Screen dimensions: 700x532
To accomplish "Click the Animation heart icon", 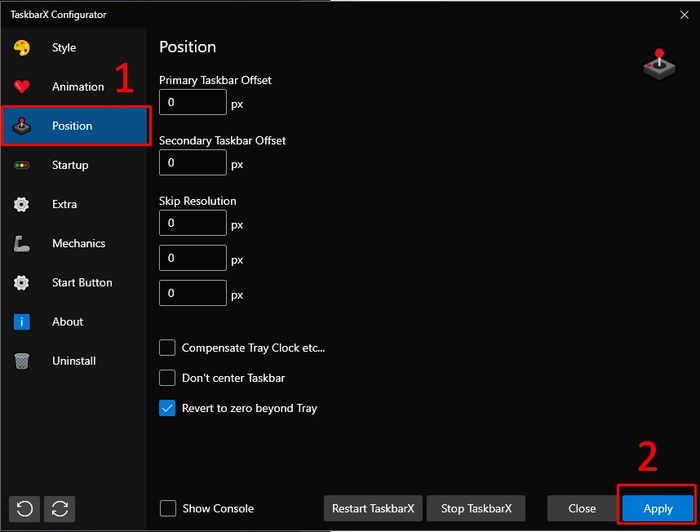I will (x=21, y=87).
